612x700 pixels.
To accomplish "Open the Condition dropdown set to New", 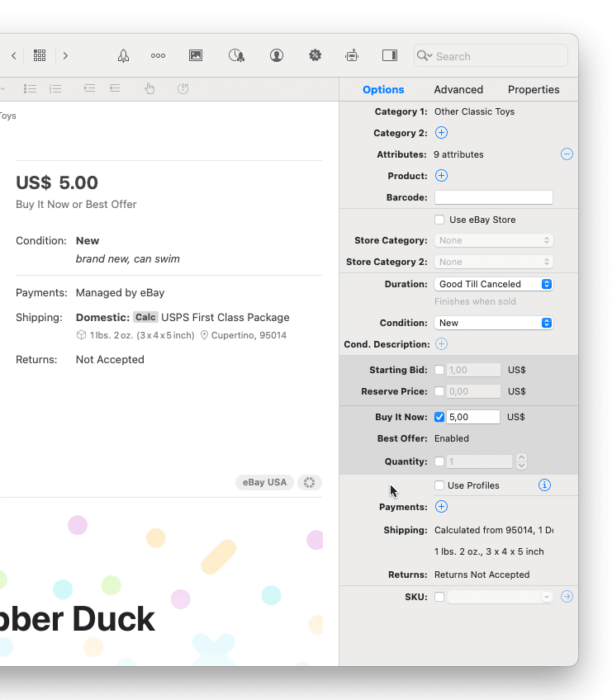I will (493, 323).
